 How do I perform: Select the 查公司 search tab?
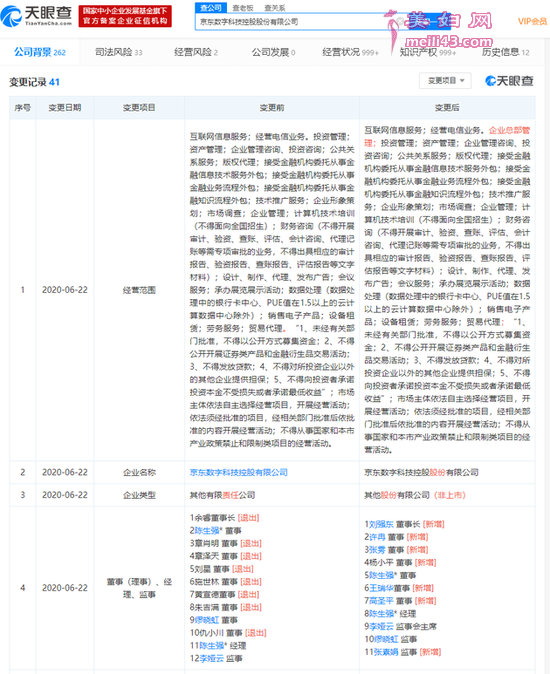[x=211, y=8]
